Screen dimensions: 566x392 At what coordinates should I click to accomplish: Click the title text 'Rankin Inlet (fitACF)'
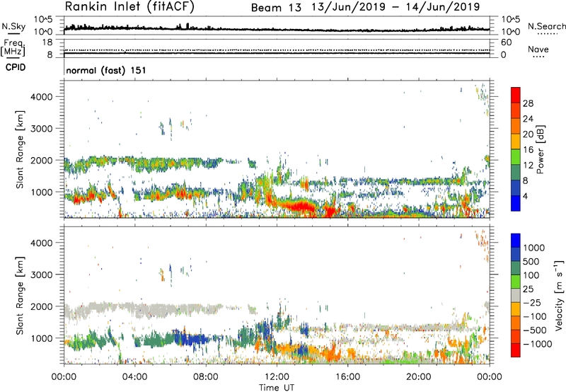(x=129, y=7)
